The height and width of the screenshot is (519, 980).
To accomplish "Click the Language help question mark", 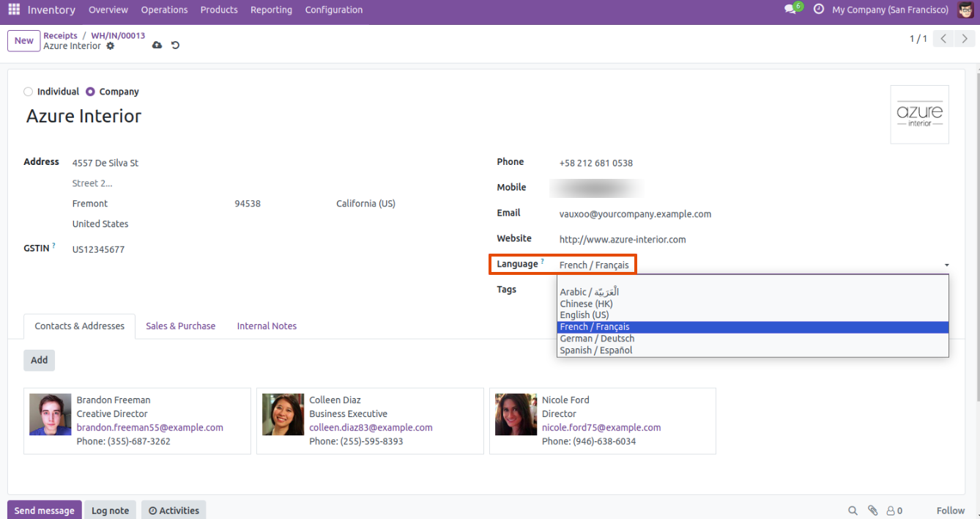I will (543, 262).
